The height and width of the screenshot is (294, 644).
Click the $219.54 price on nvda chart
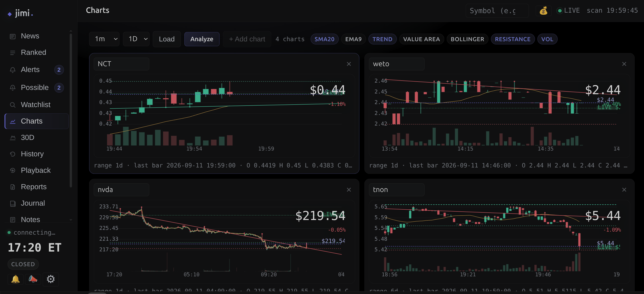(x=320, y=216)
